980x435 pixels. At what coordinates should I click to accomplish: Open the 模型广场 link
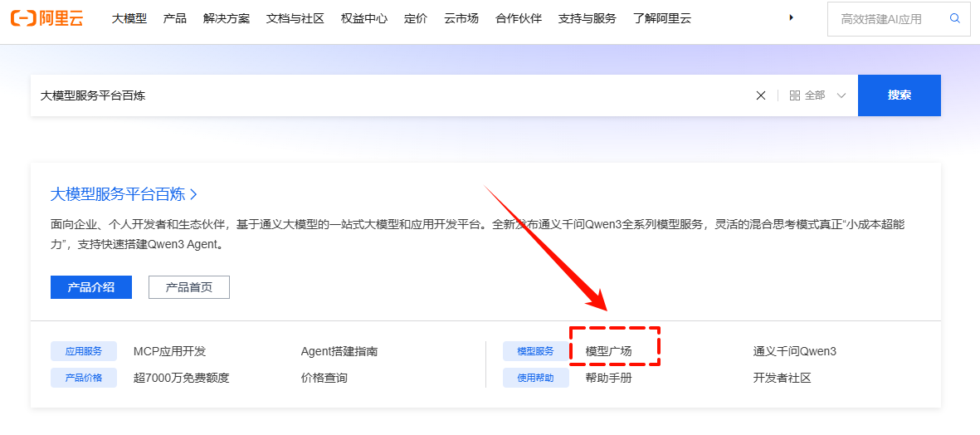608,351
